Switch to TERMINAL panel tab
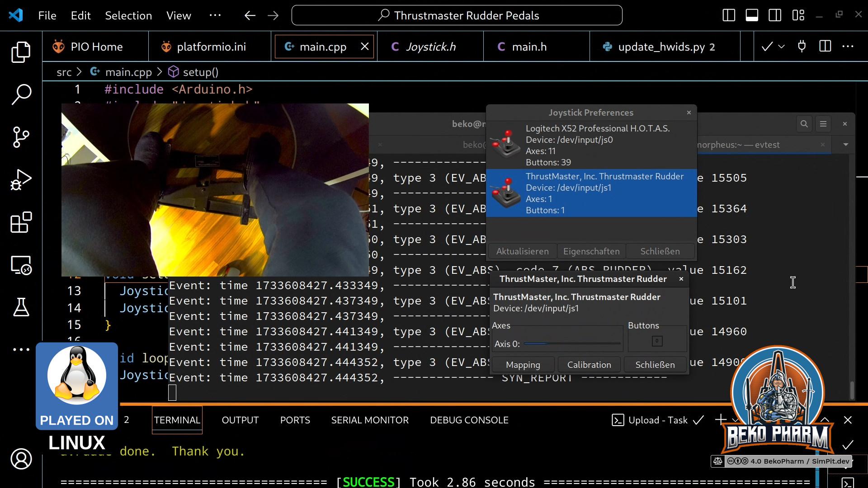Viewport: 868px width, 488px height. (177, 420)
